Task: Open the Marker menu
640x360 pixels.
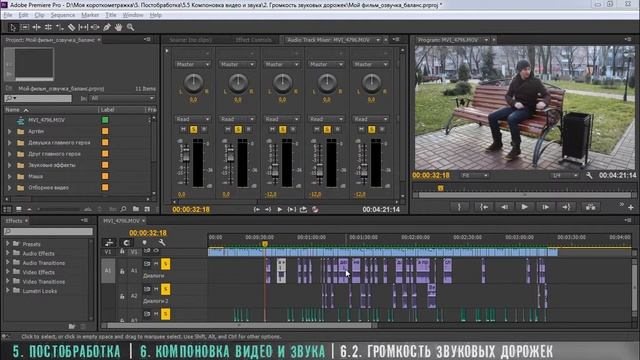Action: tap(90, 15)
